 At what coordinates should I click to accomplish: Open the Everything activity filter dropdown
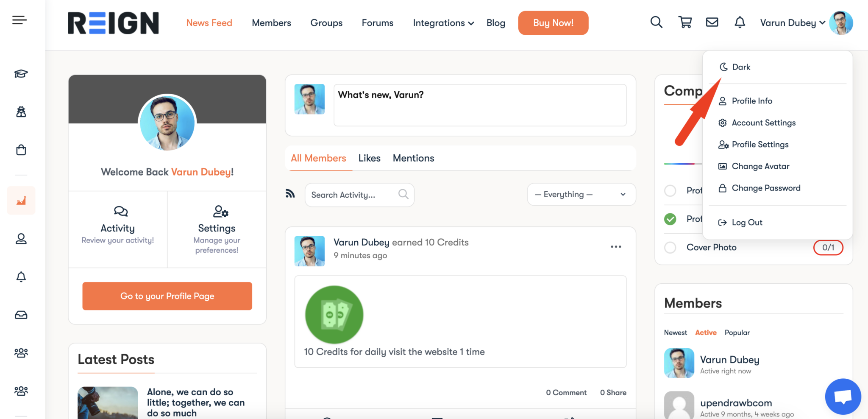(x=581, y=194)
